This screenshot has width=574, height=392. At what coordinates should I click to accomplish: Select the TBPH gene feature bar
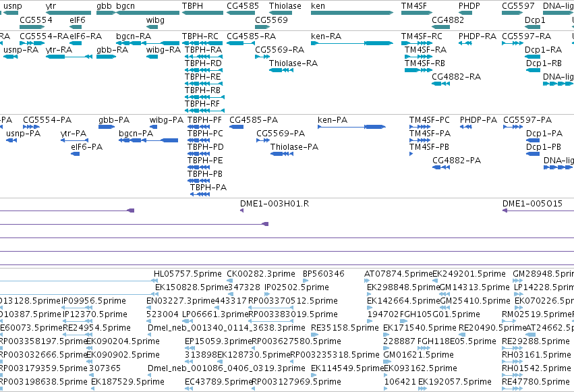coord(202,13)
